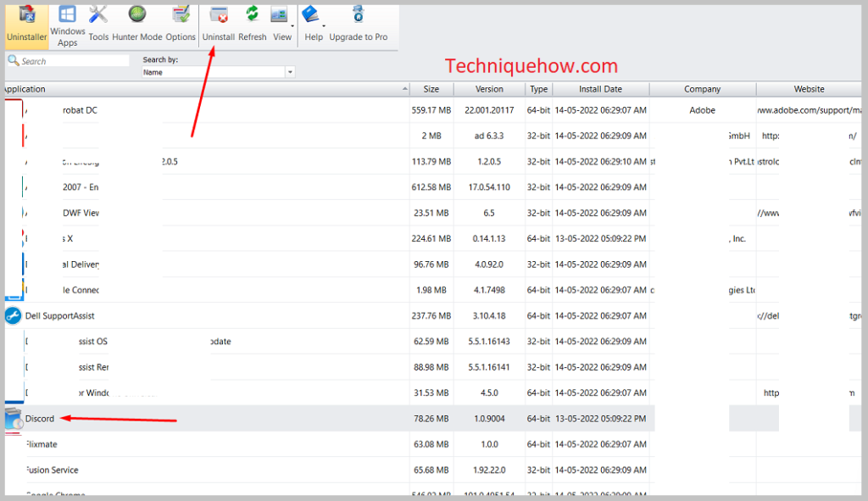Sort by Size column header
The image size is (868, 501).
(x=431, y=89)
